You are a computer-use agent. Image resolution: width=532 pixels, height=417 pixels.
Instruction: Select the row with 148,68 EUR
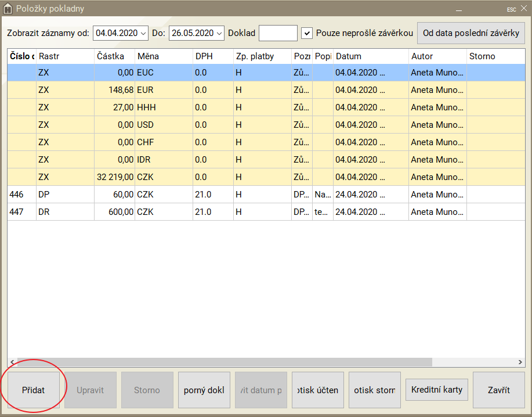tap(174, 90)
